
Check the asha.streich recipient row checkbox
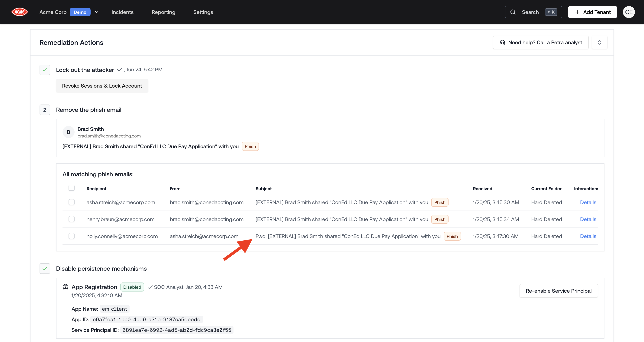[x=72, y=202]
